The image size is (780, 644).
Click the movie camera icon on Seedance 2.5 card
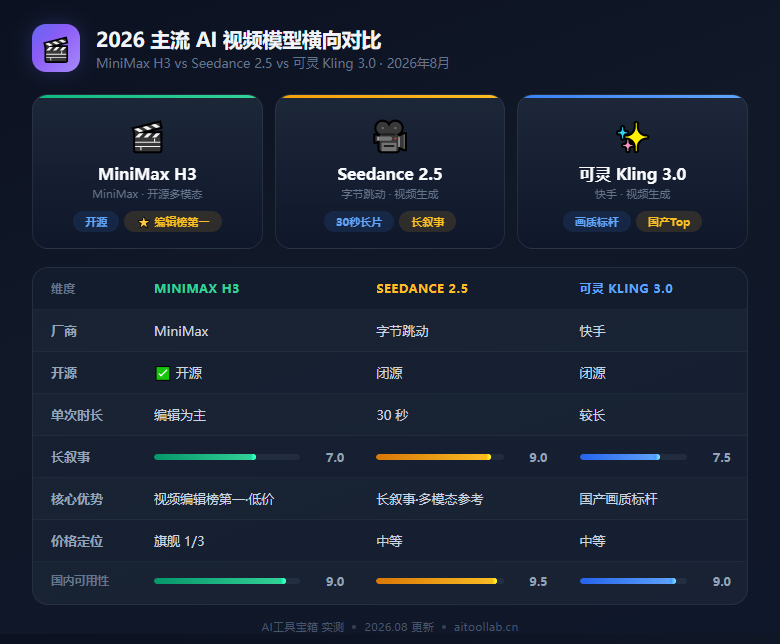[390, 137]
